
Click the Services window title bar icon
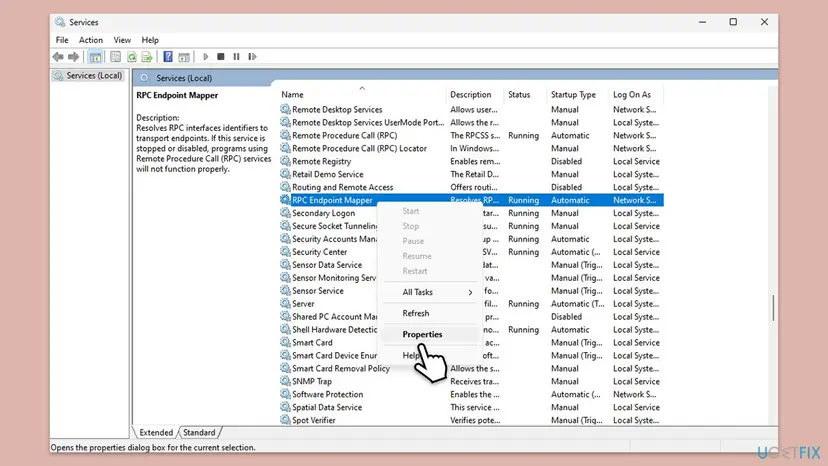click(x=60, y=22)
